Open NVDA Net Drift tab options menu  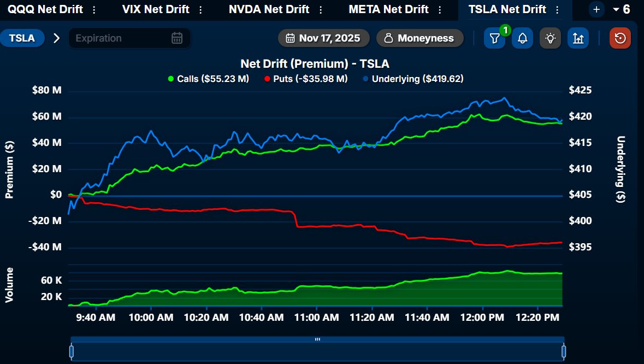[x=321, y=9]
